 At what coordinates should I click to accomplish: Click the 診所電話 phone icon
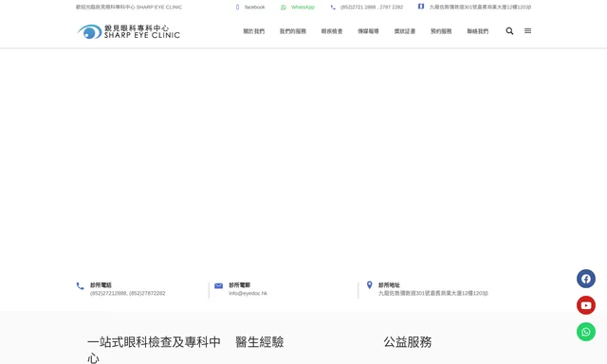point(80,286)
